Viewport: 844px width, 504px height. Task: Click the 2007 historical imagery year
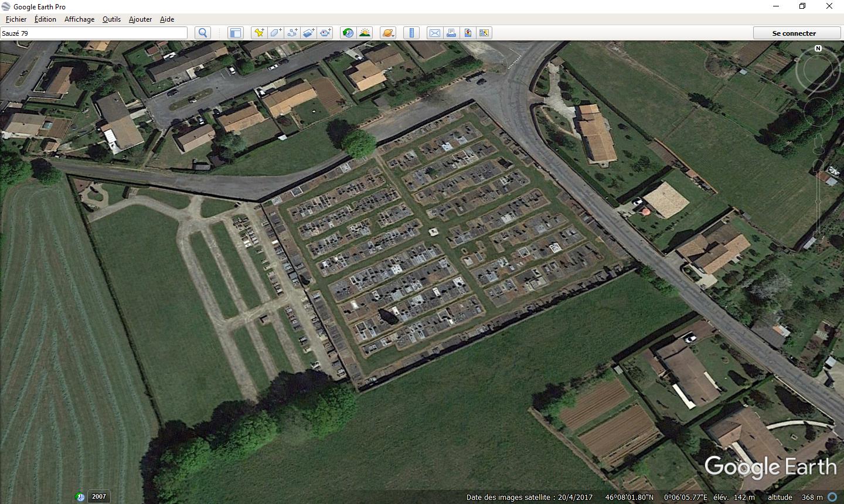click(x=99, y=496)
